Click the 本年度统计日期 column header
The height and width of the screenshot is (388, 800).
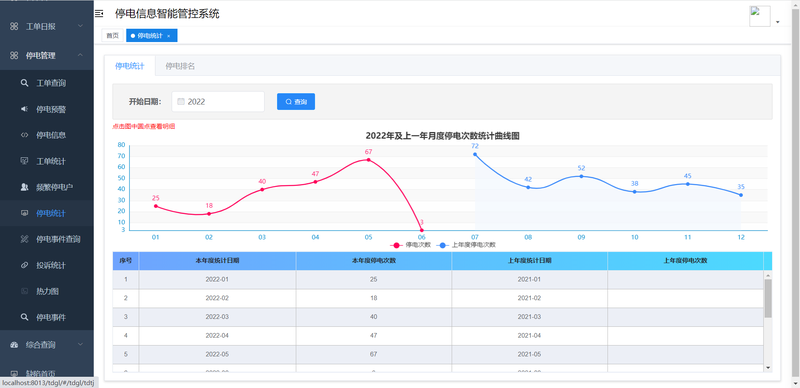click(217, 261)
